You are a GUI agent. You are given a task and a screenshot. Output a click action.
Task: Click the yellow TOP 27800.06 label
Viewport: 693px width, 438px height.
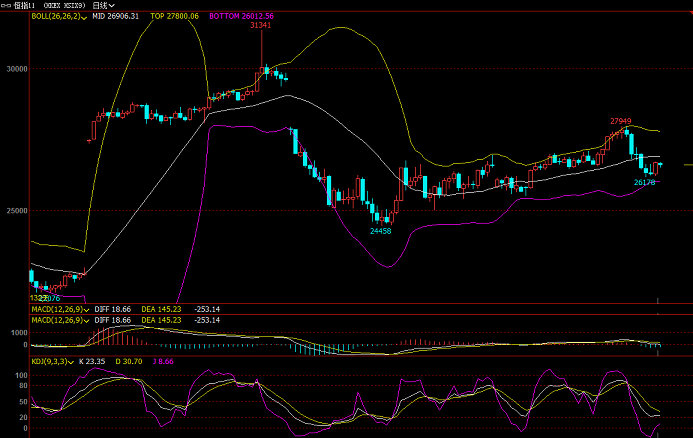(x=175, y=17)
